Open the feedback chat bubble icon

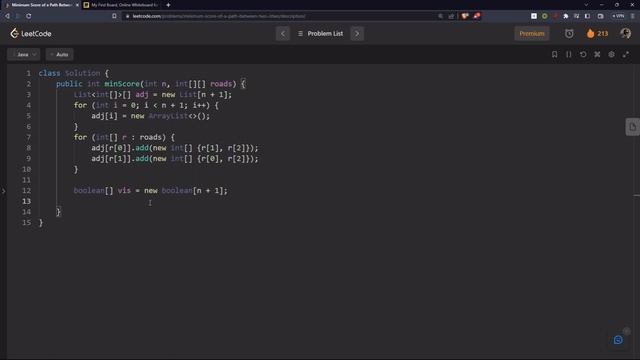(618, 340)
